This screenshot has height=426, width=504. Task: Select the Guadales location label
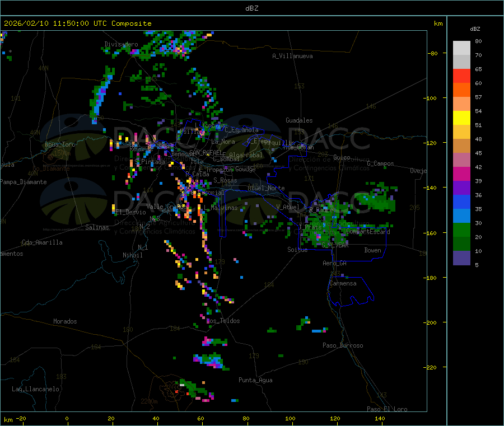299,120
